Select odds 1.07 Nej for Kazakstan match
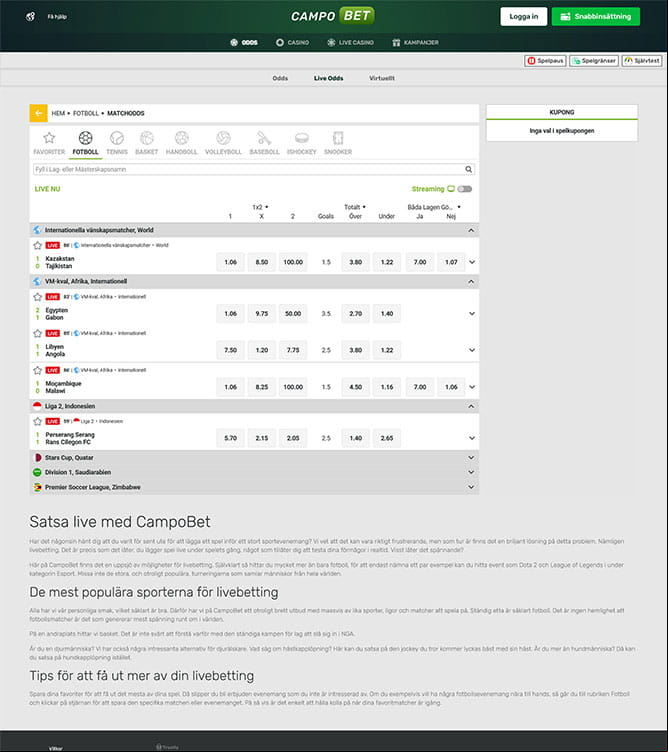 pos(451,262)
